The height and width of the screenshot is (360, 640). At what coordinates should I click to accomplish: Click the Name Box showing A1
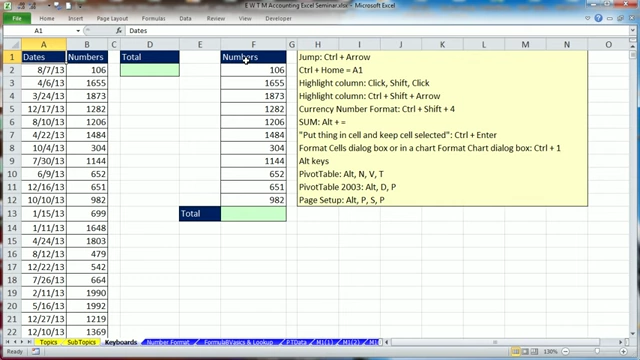[x=39, y=31]
